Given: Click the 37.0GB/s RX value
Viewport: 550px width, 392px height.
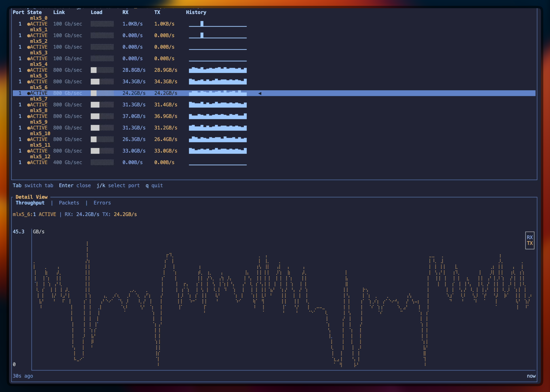Looking at the screenshot, I should tap(134, 116).
